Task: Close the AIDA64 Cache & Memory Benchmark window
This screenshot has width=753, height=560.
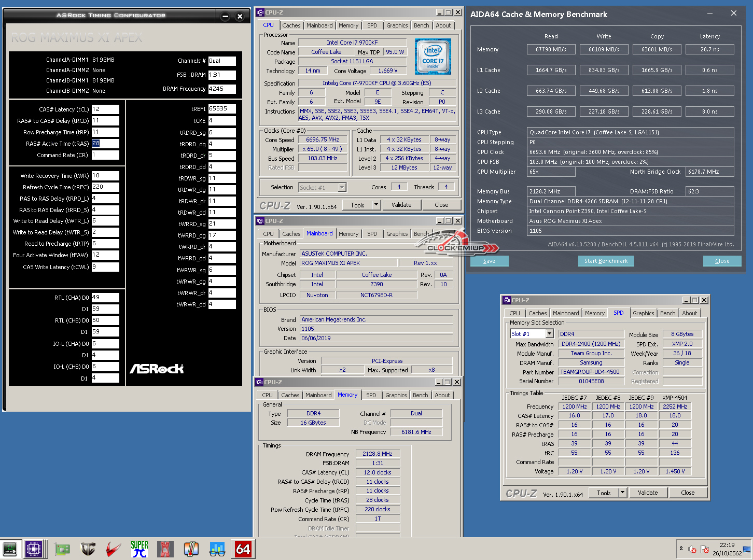Action: [x=734, y=13]
